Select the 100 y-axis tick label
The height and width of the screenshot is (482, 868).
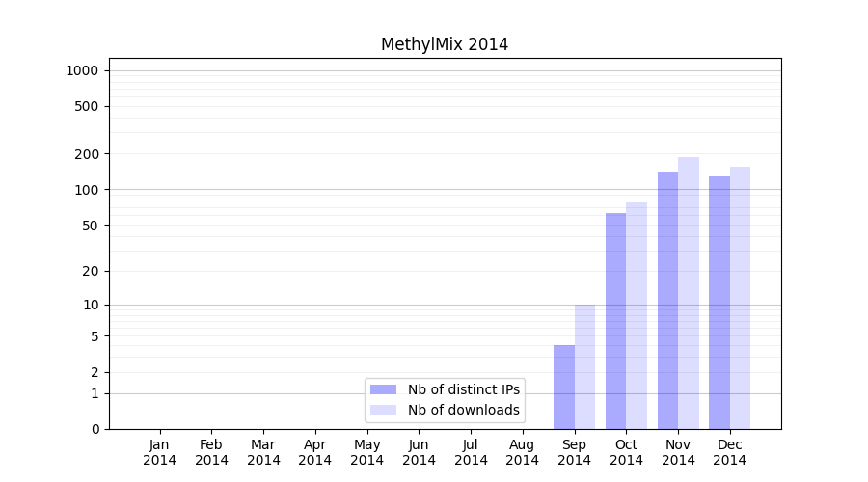tap(86, 190)
